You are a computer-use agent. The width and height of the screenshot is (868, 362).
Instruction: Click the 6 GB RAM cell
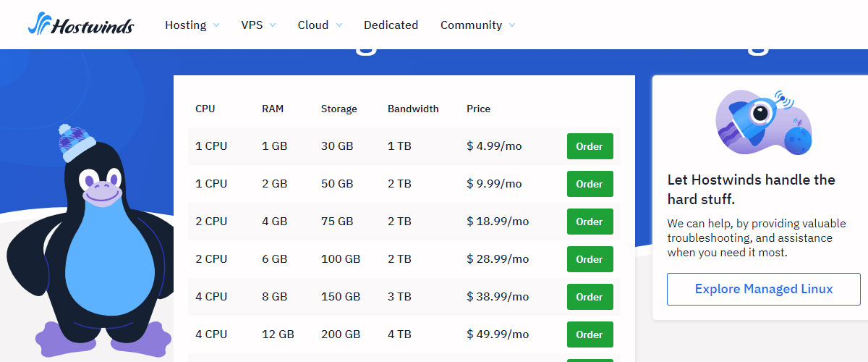pos(275,259)
